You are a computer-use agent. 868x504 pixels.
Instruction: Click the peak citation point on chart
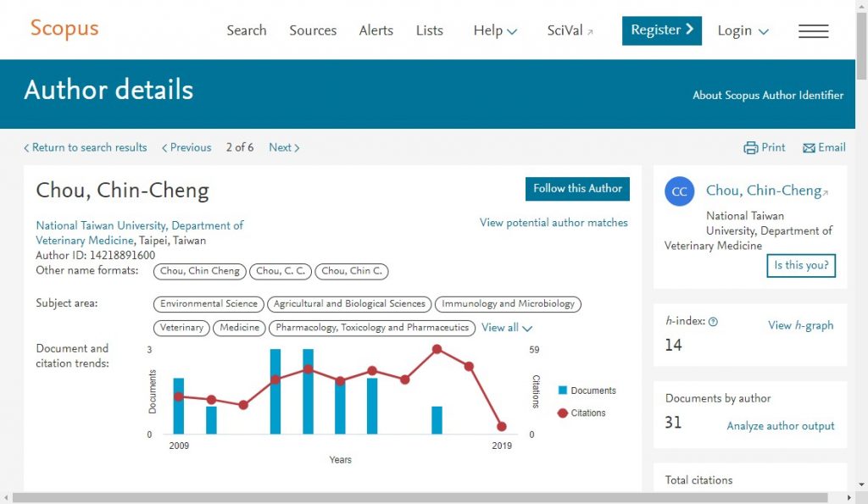[x=437, y=349]
